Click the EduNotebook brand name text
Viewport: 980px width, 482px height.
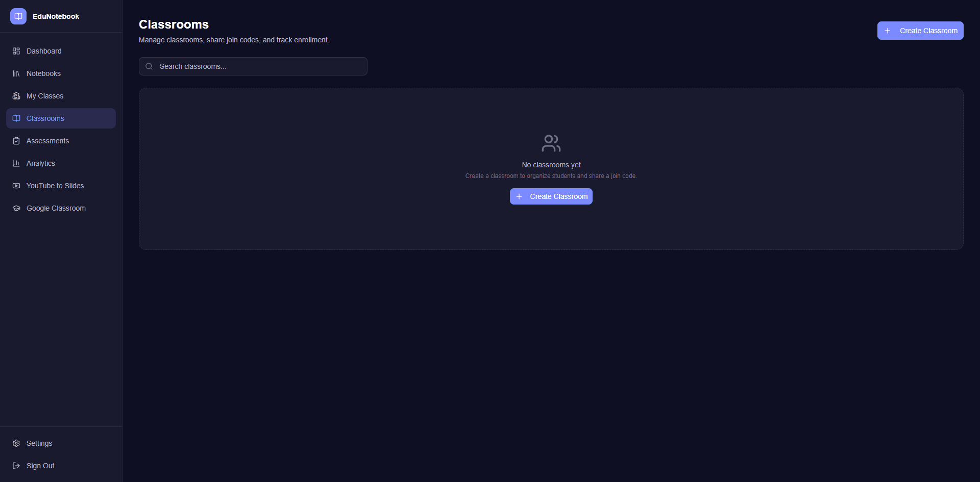pos(56,16)
